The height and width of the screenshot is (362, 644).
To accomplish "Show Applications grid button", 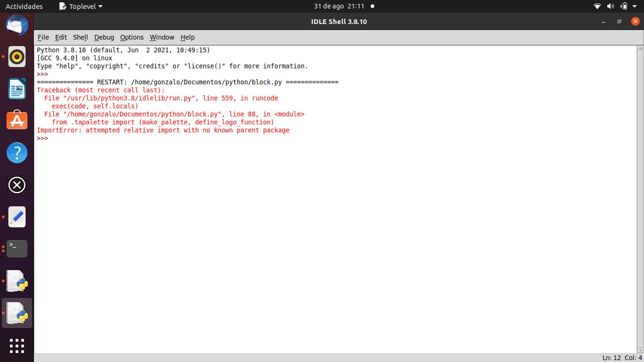I will point(17,346).
